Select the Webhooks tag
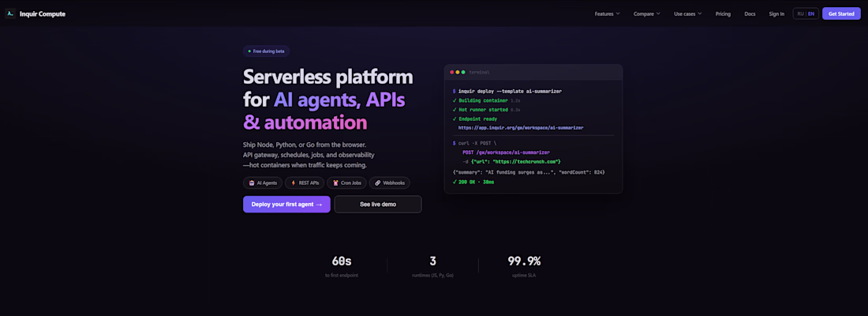Viewport: 868px width, 316px height. (x=390, y=183)
